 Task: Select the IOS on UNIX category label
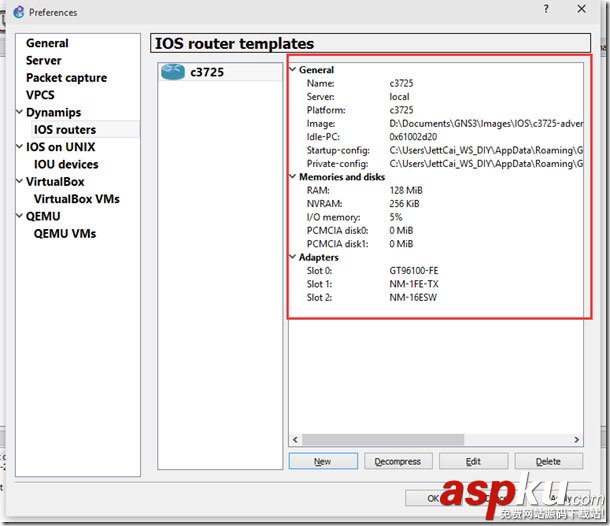(61, 147)
